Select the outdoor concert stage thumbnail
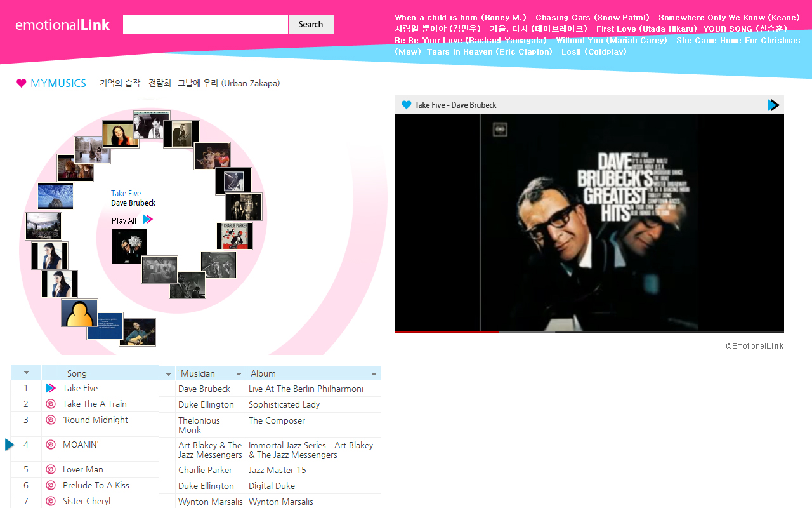Viewport: 812px width, 508px height. (44, 226)
